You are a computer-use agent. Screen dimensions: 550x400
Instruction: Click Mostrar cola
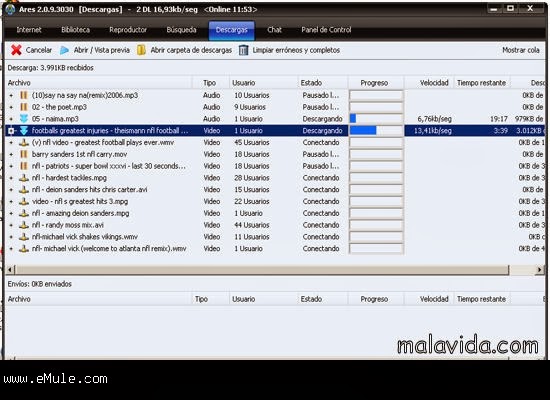click(x=521, y=50)
